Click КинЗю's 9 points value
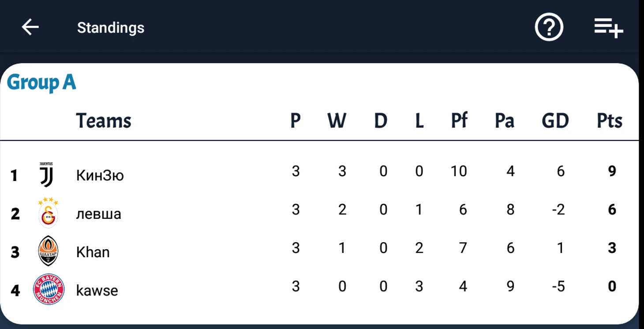This screenshot has width=644, height=329. click(x=612, y=171)
